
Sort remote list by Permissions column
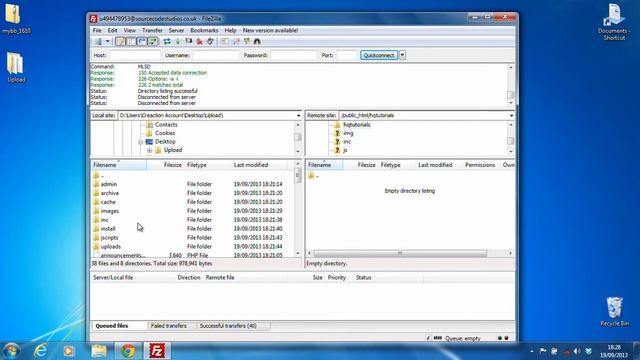[480, 165]
